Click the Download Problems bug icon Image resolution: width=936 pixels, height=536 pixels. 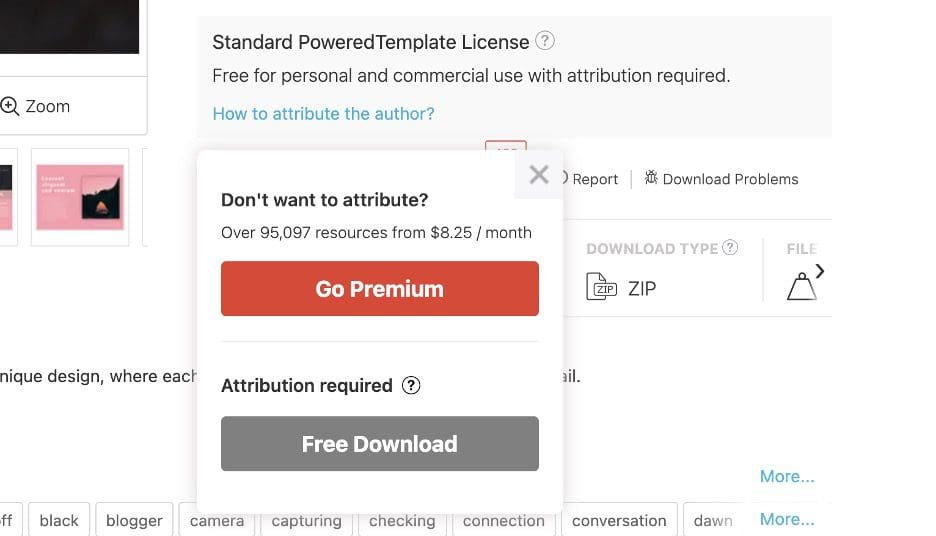tap(651, 178)
